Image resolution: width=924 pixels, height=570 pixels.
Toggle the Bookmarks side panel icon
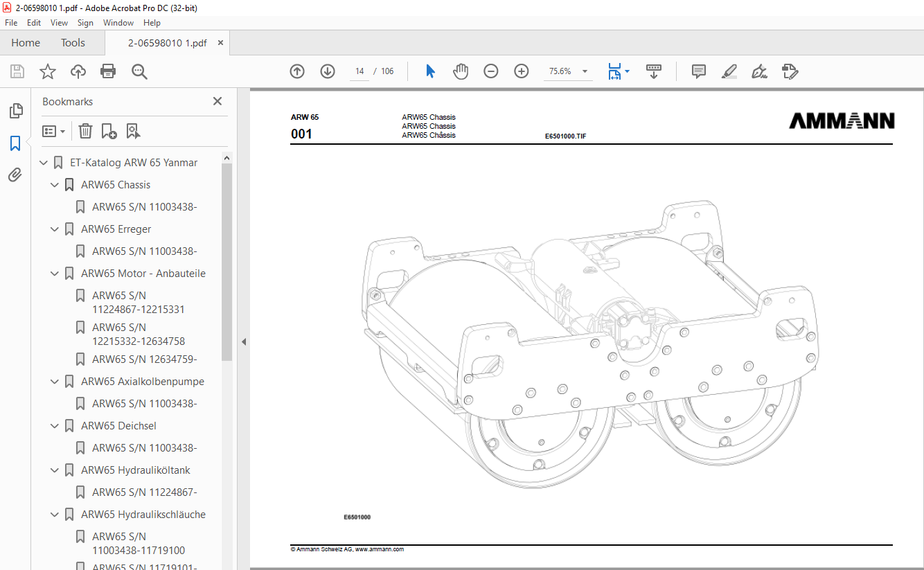pos(15,143)
